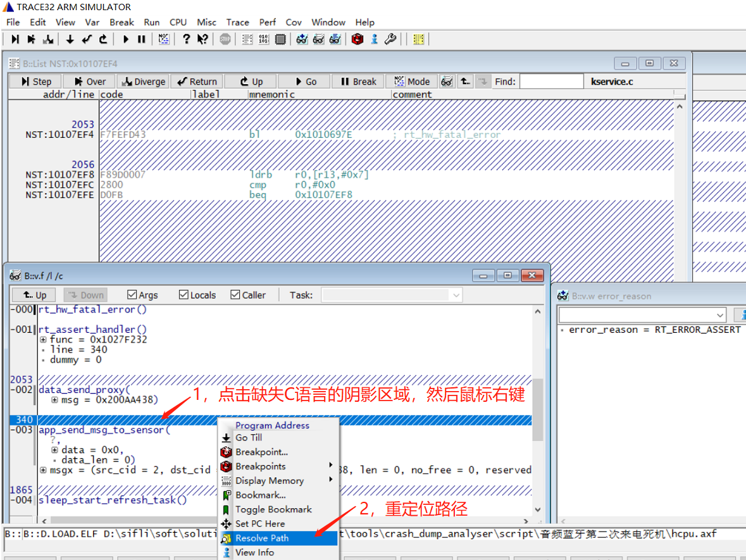Click the Diverge icon in main toolbar
This screenshot has width=746, height=560.
pyautogui.click(x=47, y=39)
